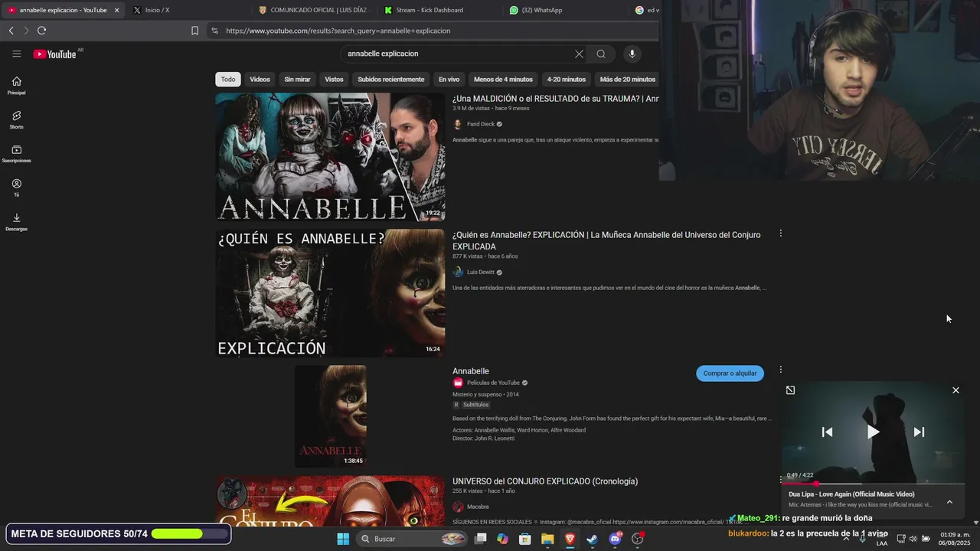980x551 pixels.
Task: Open Shorts in the sidebar
Action: point(16,120)
